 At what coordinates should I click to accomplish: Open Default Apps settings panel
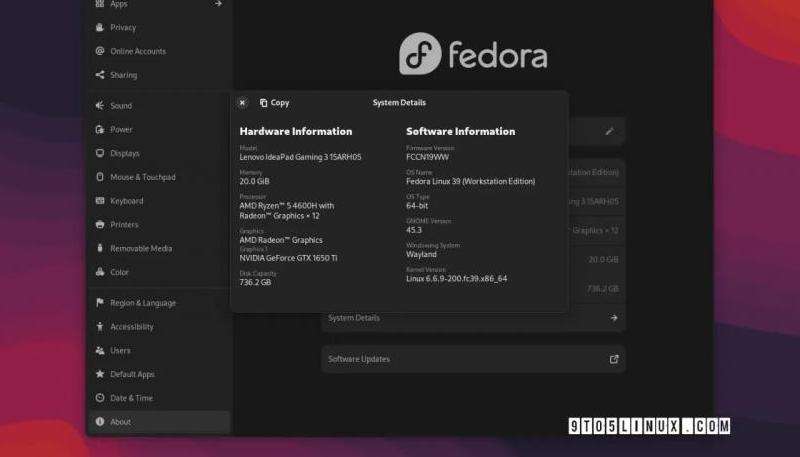(x=132, y=374)
